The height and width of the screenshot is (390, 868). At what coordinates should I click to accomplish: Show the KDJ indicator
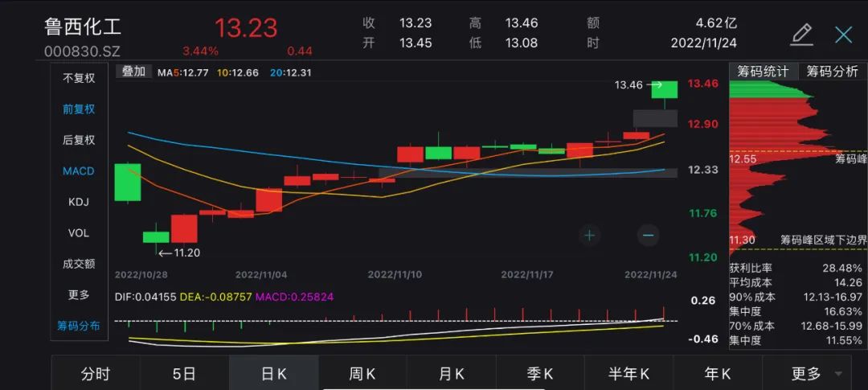79,202
